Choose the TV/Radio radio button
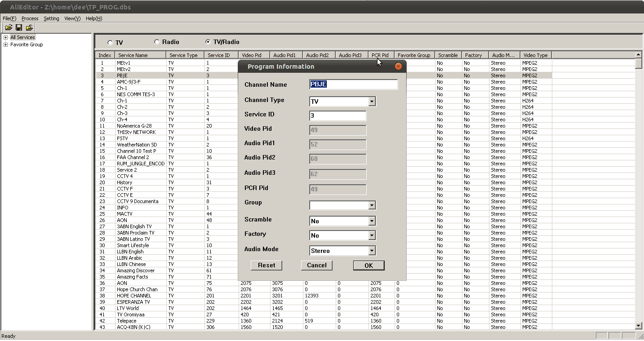644x341 pixels. click(208, 42)
